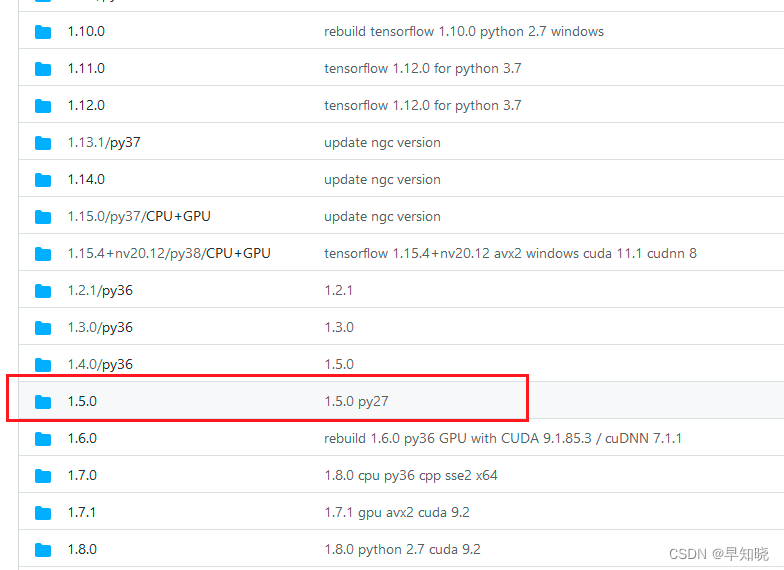Click the folder icon next to 1.11.0
Viewport: 784px width, 570px height.
[43, 69]
